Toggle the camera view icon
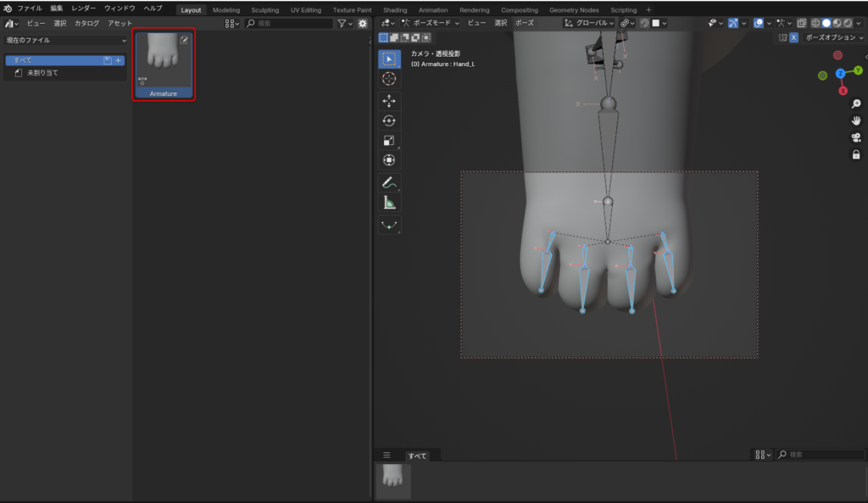 click(x=856, y=137)
